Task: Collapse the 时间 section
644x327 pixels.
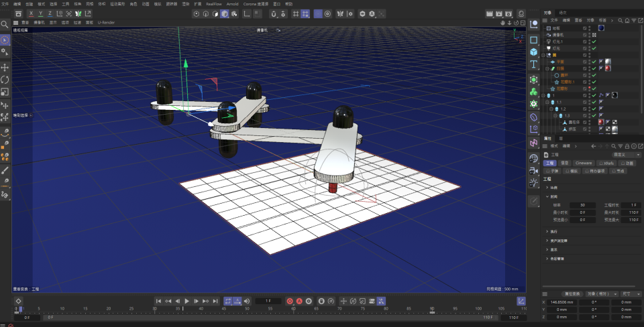Action: (x=549, y=197)
